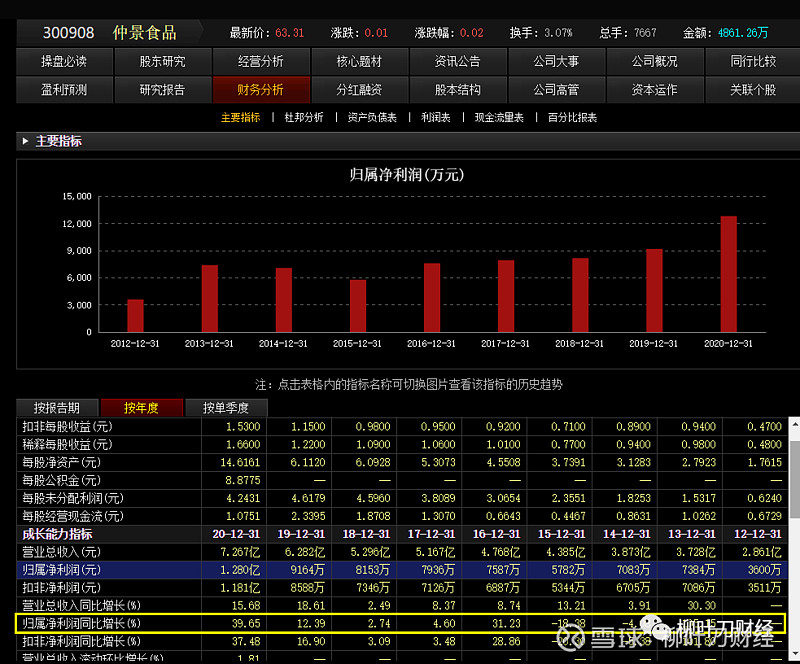Click the 每股经营现金流(元) indicator name
800x664 pixels.
click(x=73, y=516)
